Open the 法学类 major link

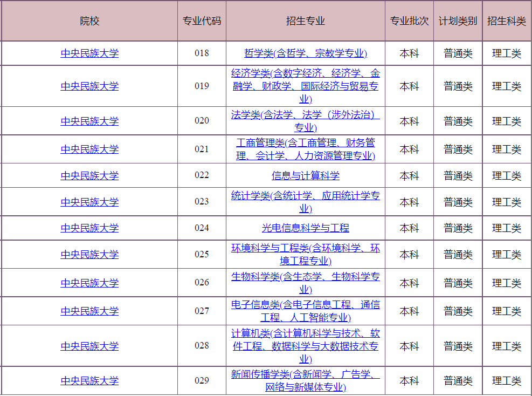point(306,121)
